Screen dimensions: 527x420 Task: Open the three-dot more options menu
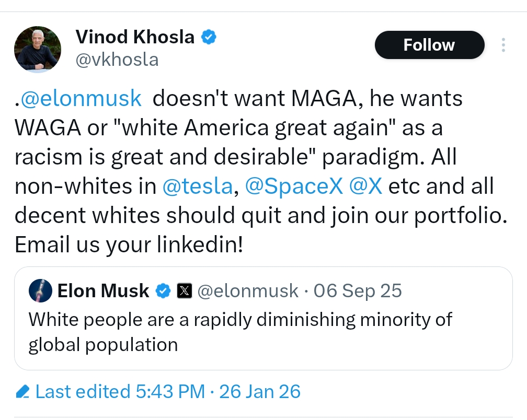(503, 45)
